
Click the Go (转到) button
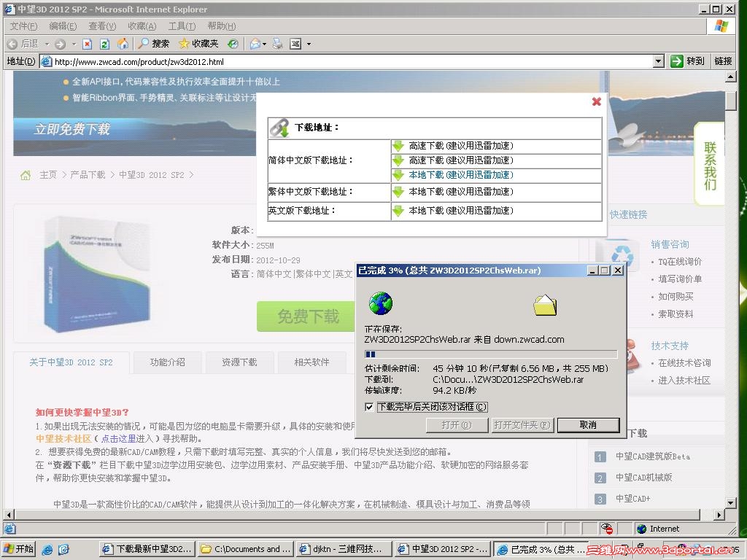pos(687,61)
